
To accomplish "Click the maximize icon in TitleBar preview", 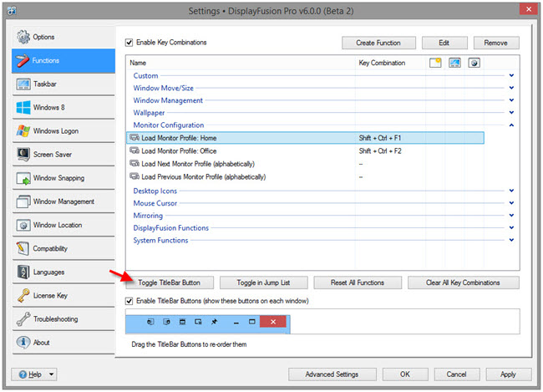I will (252, 322).
